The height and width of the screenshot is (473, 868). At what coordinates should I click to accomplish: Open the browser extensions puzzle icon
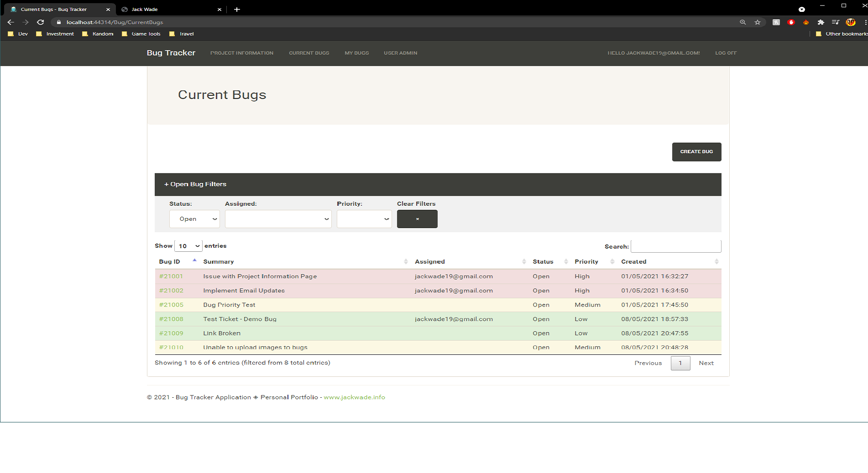(821, 22)
